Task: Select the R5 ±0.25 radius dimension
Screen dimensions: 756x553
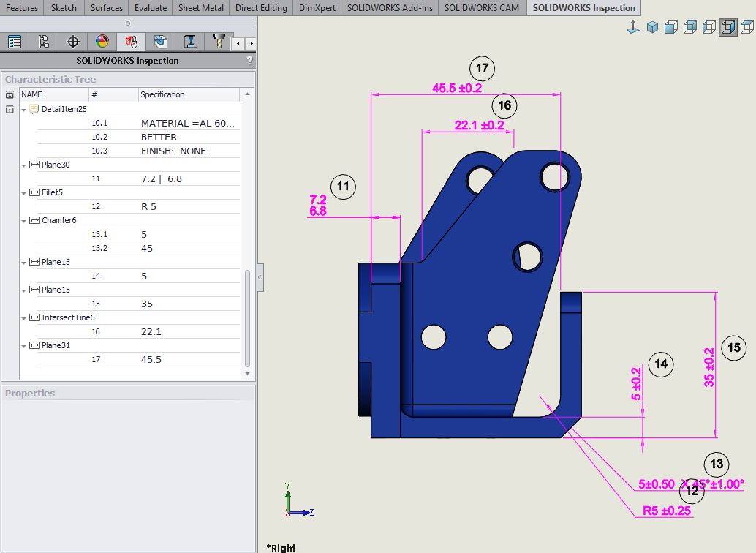Action: [x=667, y=511]
